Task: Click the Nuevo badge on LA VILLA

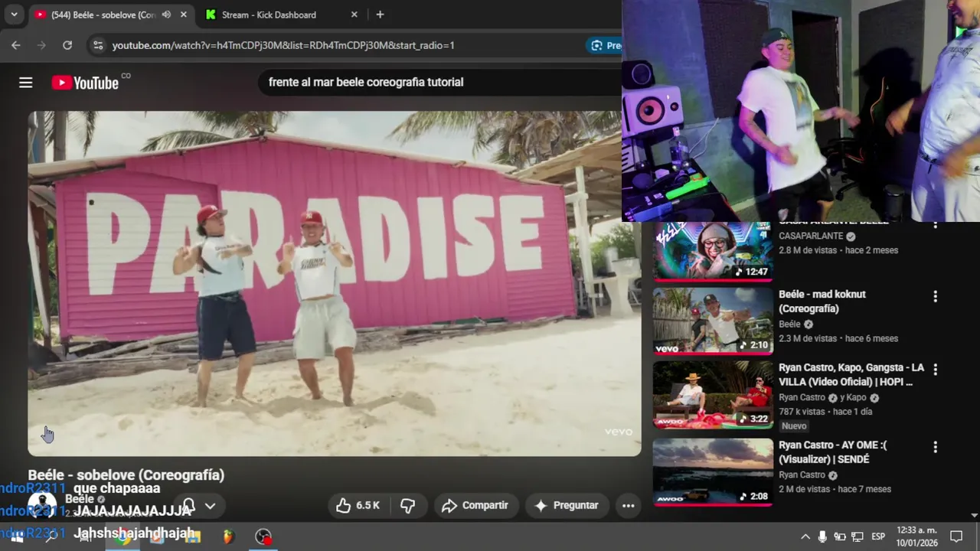Action: [x=794, y=426]
